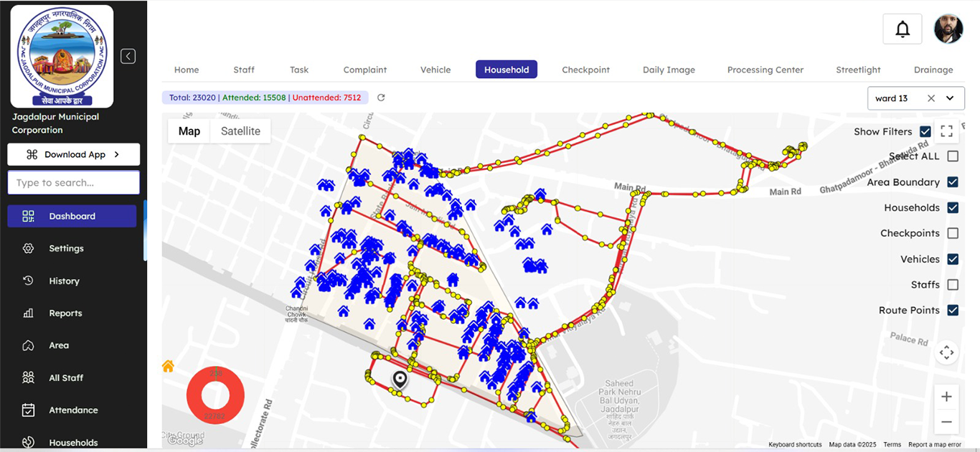Click the Attendance calendar icon
Image resolution: width=980 pixels, height=452 pixels.
click(x=28, y=410)
